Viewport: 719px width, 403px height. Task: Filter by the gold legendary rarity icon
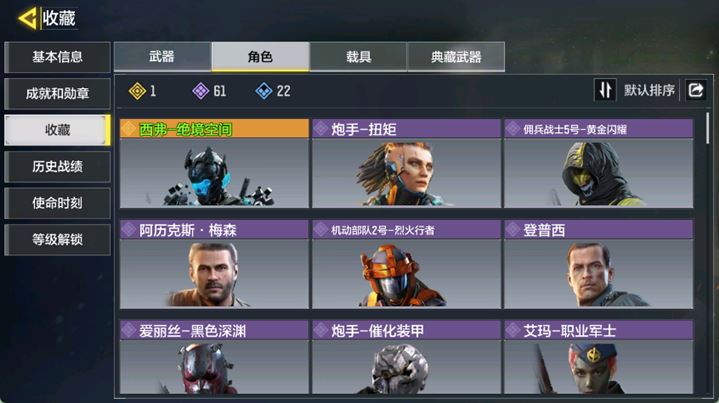tap(137, 91)
